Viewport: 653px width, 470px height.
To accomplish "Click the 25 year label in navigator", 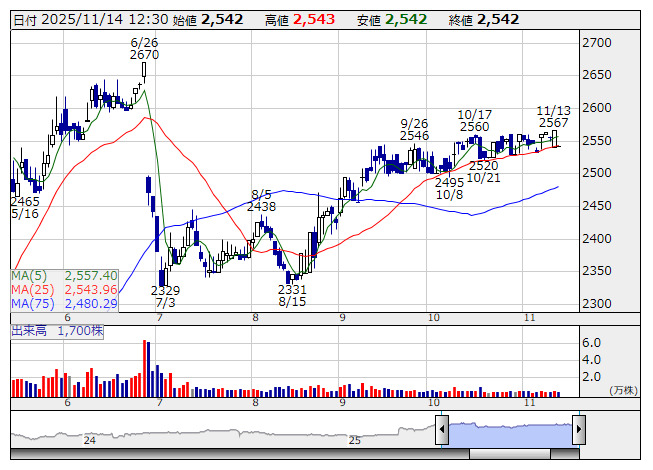I will (x=354, y=440).
